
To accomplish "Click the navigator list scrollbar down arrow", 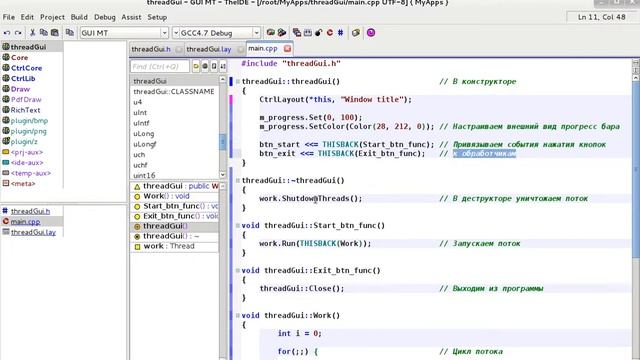I will [x=223, y=175].
